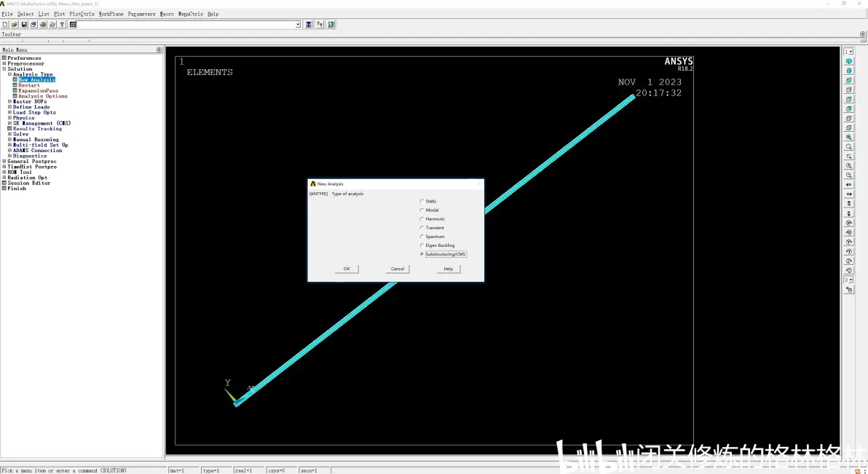This screenshot has height=474, width=868.
Task: Open ExpansionPass under Analysis Type
Action: tap(38, 91)
